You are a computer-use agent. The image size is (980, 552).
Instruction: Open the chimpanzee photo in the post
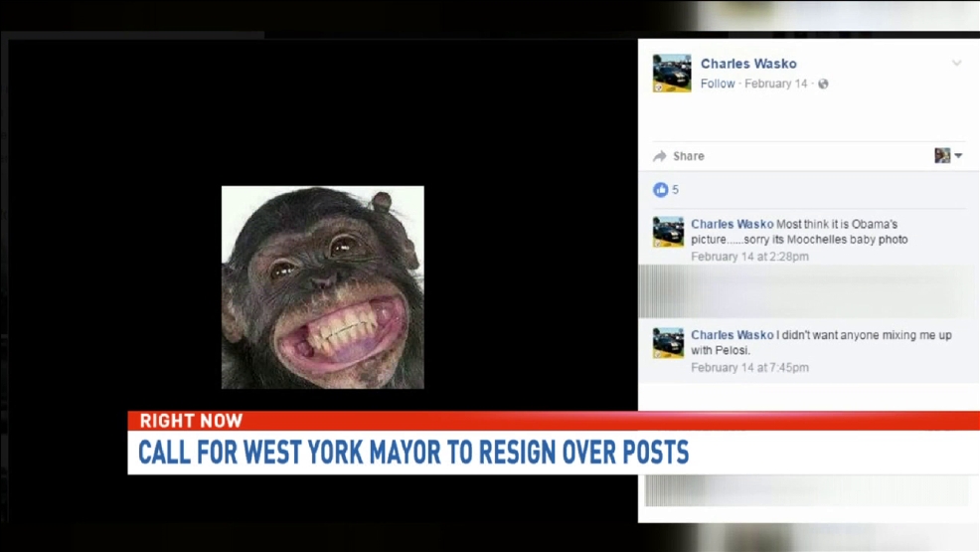click(322, 286)
